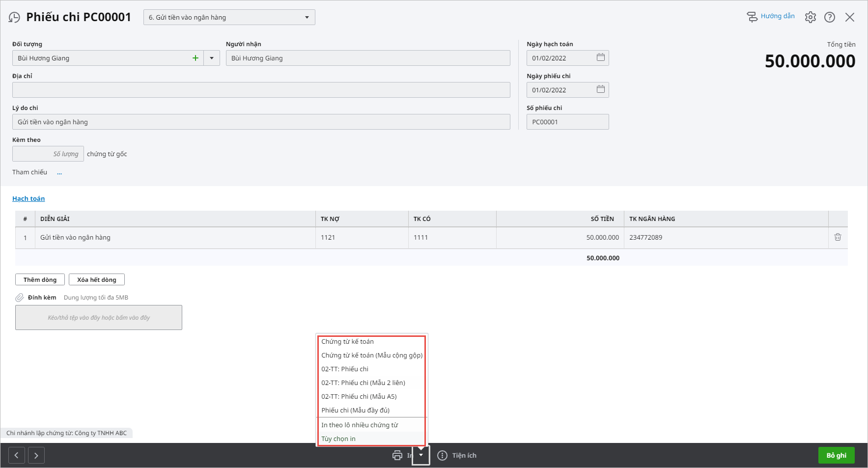Click the Thêm dòng button
Screen dimensions: 868x468
[40, 279]
